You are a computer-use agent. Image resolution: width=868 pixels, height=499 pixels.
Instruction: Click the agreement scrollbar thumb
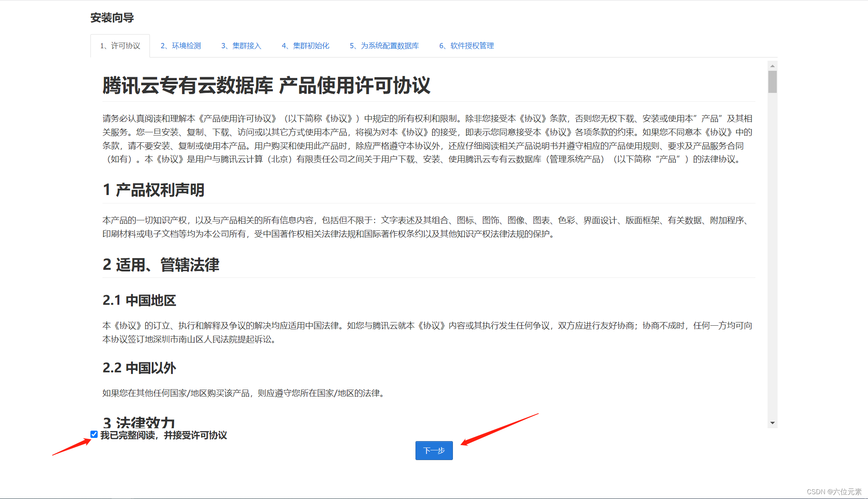(772, 82)
